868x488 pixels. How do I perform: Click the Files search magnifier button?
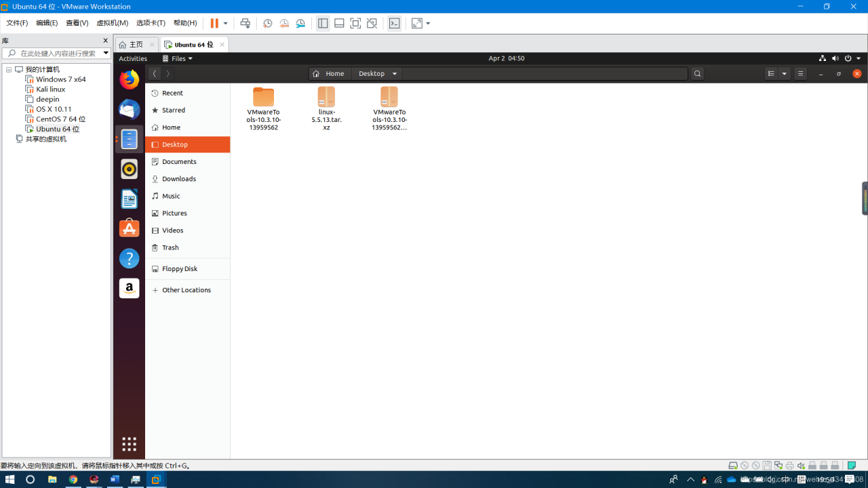(698, 73)
